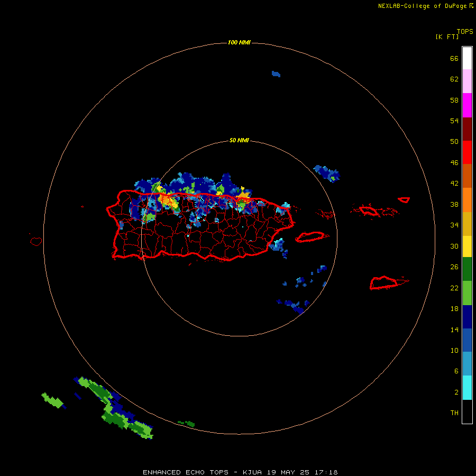Click the TH threshold label
This screenshot has width=476, height=476.
[x=454, y=413]
